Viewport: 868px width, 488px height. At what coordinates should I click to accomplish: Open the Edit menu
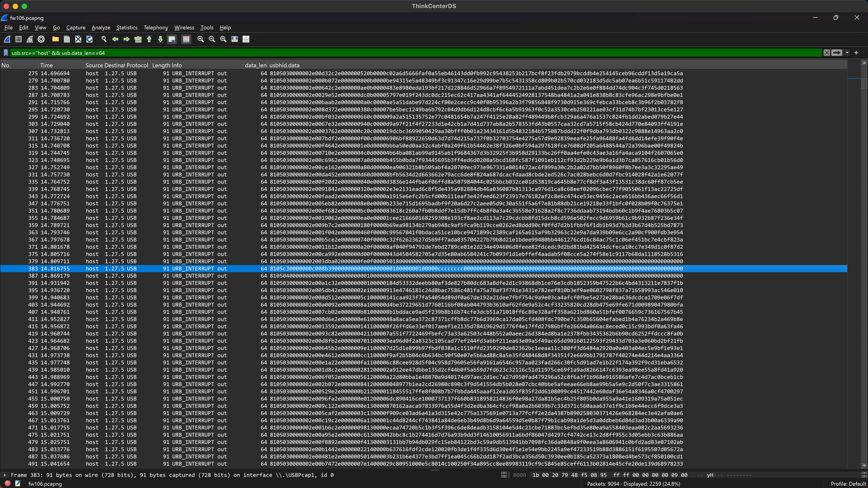24,28
